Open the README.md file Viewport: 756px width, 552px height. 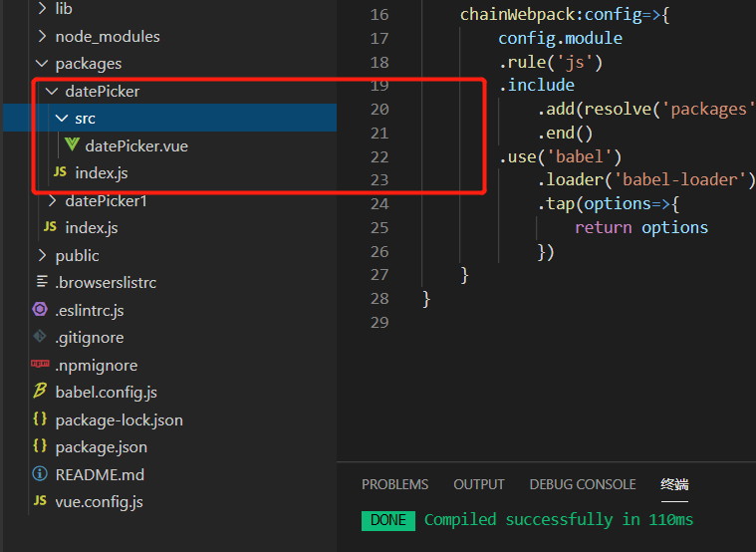[100, 475]
